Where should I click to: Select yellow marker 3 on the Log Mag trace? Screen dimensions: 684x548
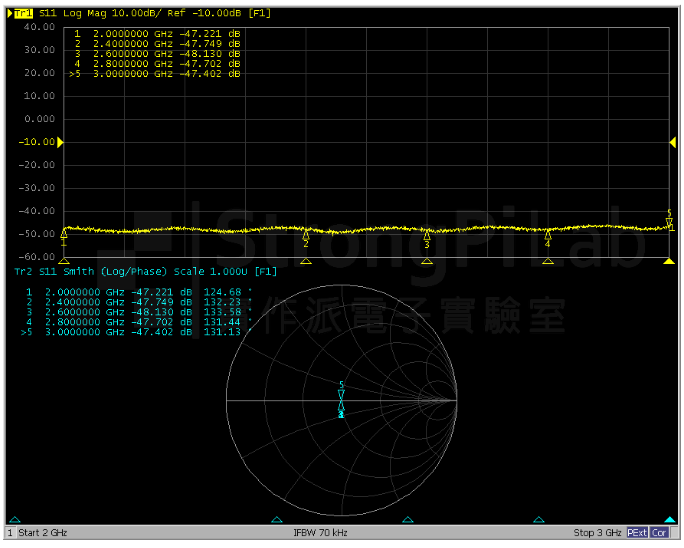click(x=427, y=240)
